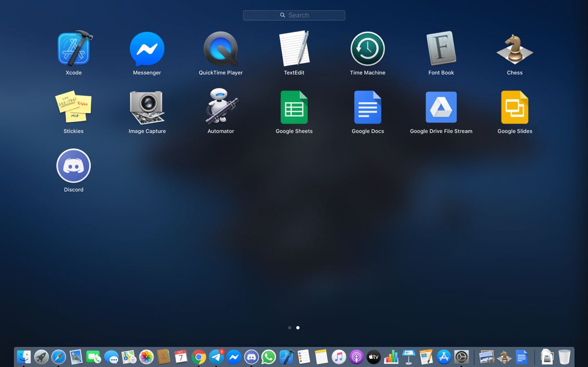This screenshot has height=367, width=588.
Task: Open Google Docs from the Launchpad grid
Action: (x=367, y=107)
